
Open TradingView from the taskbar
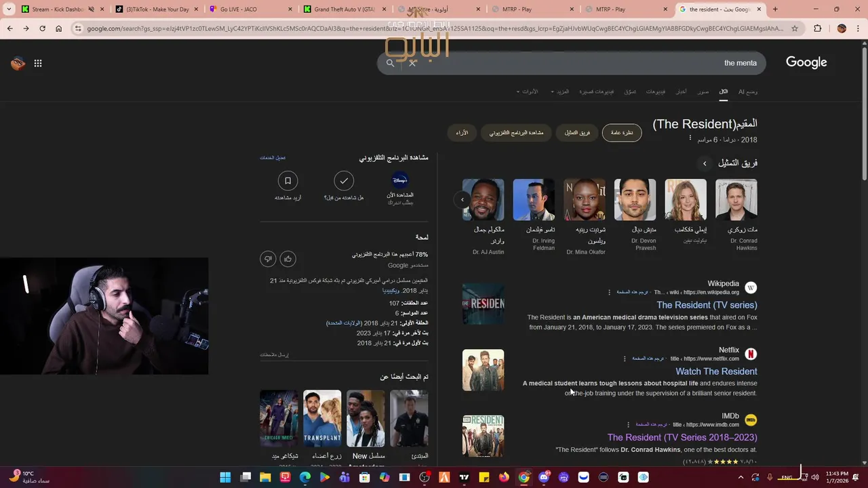(464, 477)
